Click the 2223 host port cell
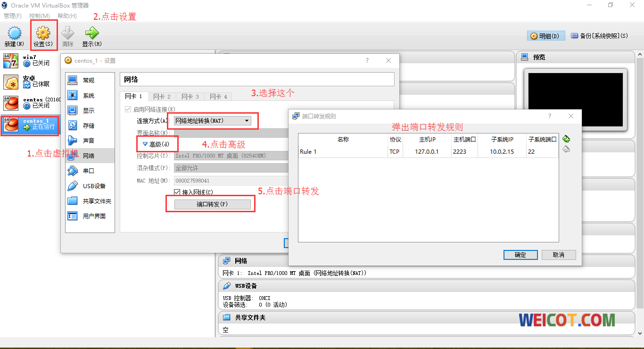 tap(464, 152)
